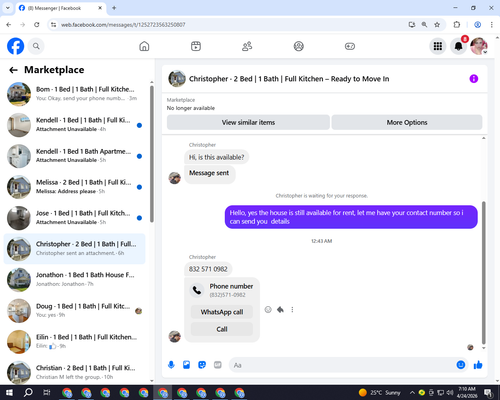Screen dimensions: 500x400
Task: Open Kendell - 1 Bed 1 Bath Apartme conversation
Action: click(x=75, y=156)
